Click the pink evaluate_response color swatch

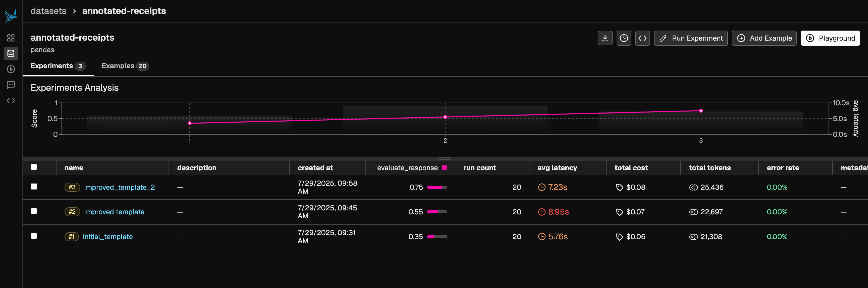444,167
